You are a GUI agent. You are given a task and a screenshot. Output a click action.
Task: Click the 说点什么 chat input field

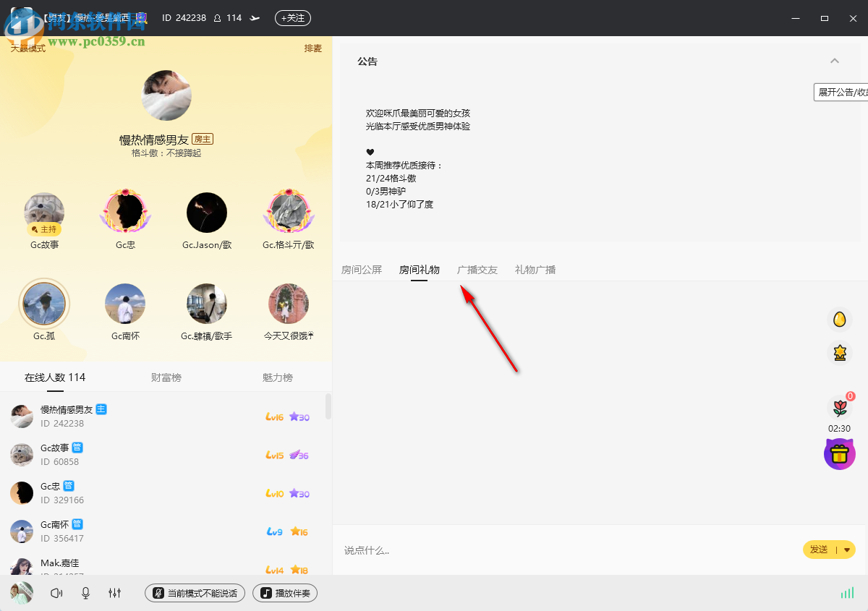click(506, 550)
